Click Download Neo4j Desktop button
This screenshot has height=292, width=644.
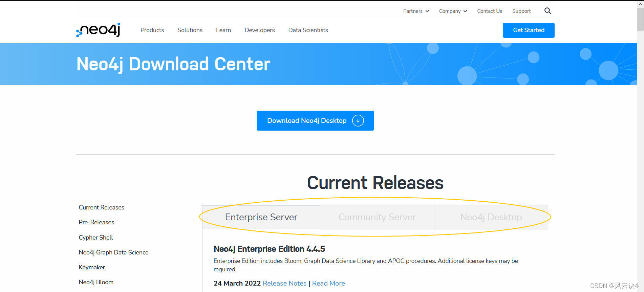(315, 120)
